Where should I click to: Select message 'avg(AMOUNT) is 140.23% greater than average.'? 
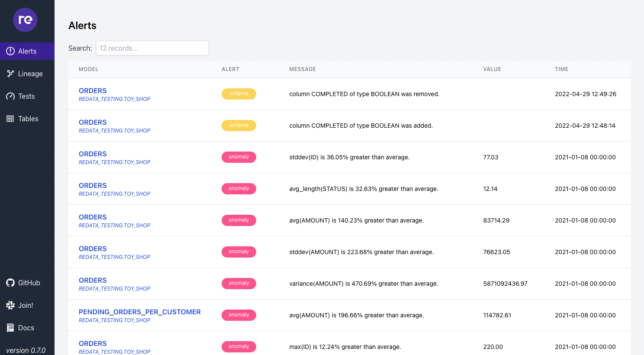(x=357, y=220)
